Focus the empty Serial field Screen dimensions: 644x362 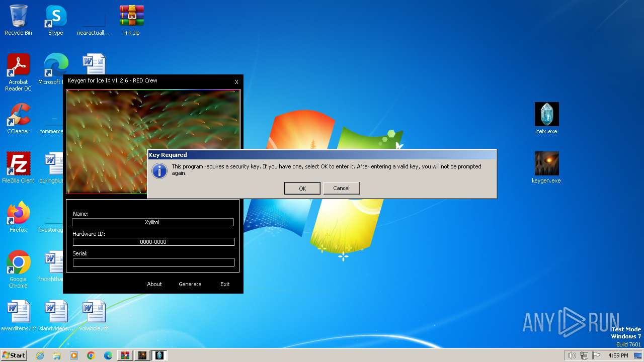(x=153, y=262)
